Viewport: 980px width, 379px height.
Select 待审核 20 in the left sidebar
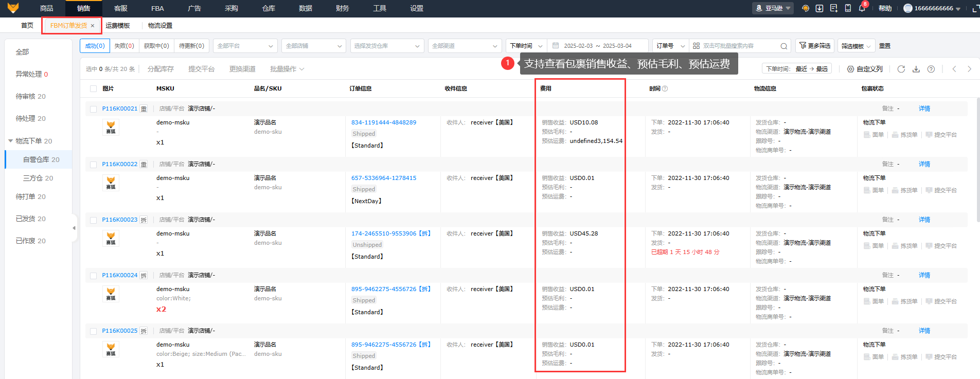[31, 96]
